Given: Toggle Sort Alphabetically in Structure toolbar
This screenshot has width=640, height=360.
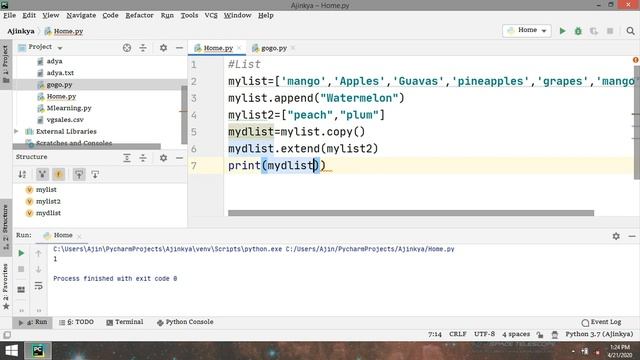Looking at the screenshot, I should (x=22, y=174).
